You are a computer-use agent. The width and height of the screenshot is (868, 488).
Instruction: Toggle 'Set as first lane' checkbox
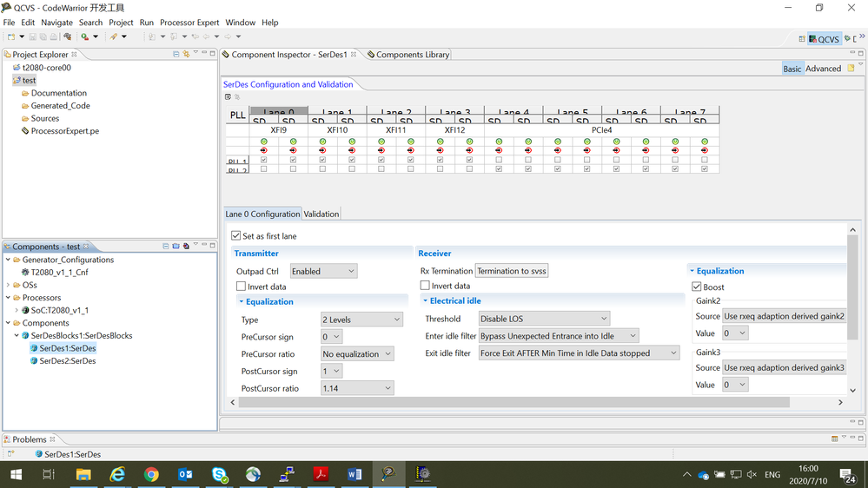tap(236, 235)
